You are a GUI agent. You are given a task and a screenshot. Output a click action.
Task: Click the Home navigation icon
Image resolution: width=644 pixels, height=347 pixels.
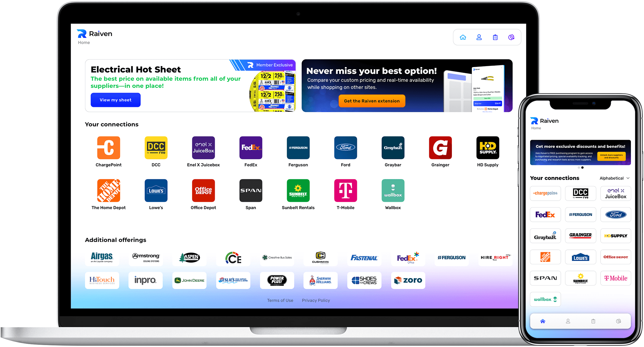(463, 38)
